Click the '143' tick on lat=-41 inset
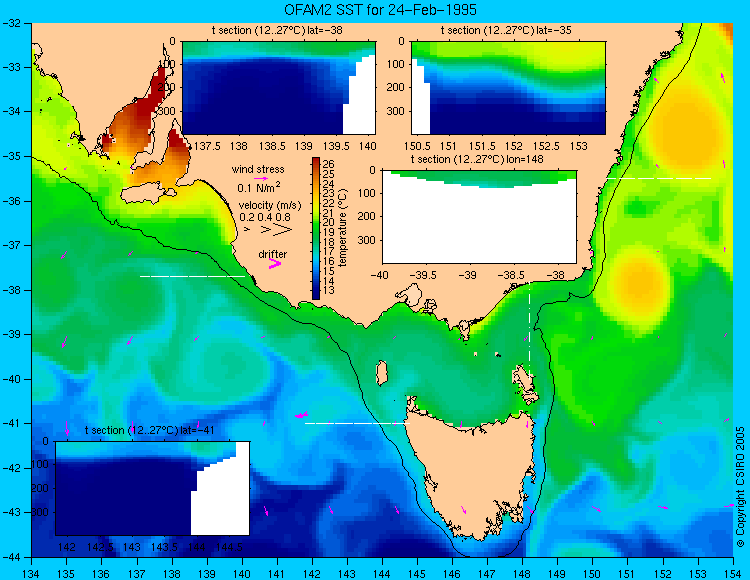Viewport: 750px width, 580px height. (x=132, y=547)
